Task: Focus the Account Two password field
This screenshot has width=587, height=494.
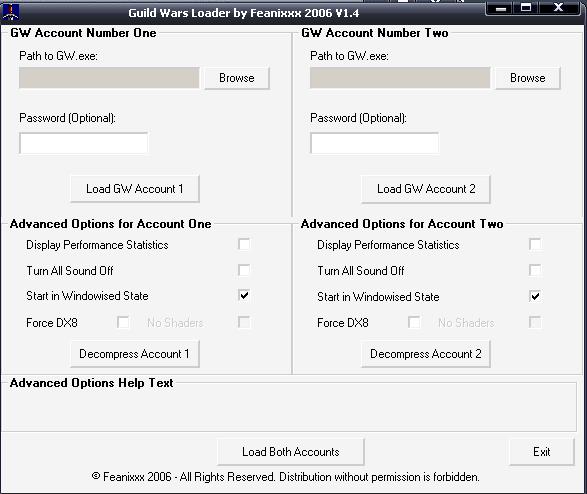Action: point(374,143)
